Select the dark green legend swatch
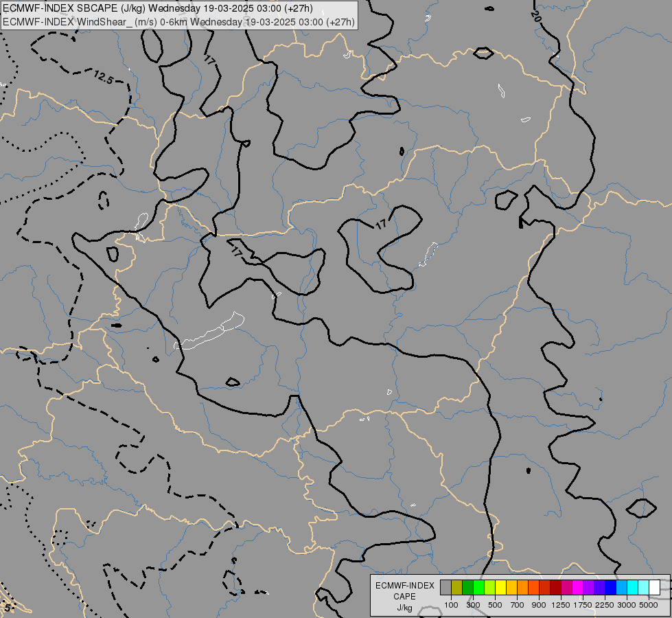672x618 pixels. click(x=467, y=587)
